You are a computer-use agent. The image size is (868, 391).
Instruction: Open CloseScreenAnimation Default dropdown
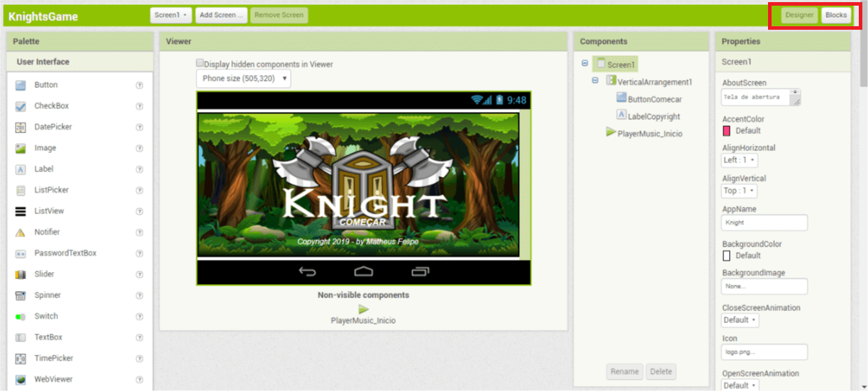(x=740, y=320)
